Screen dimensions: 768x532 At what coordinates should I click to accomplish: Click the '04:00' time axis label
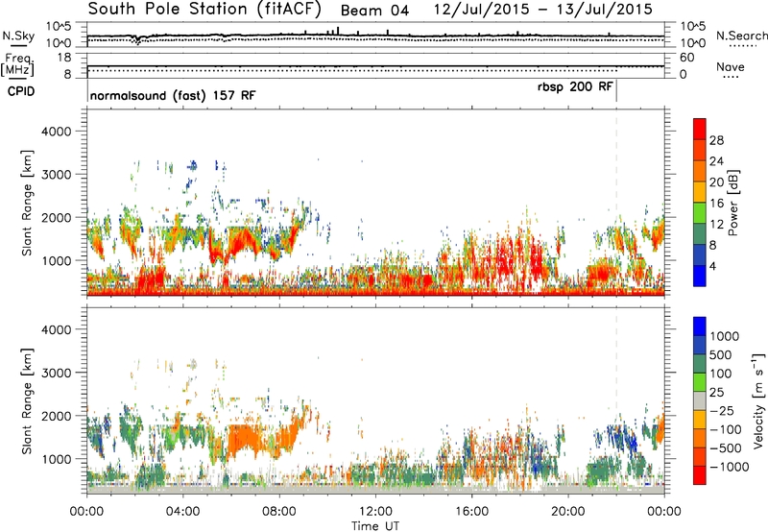(x=182, y=512)
